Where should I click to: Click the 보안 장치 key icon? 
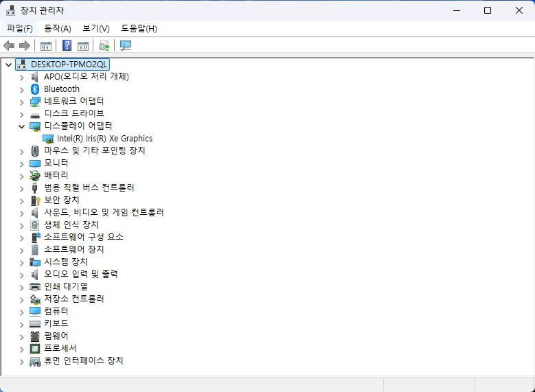click(x=36, y=200)
